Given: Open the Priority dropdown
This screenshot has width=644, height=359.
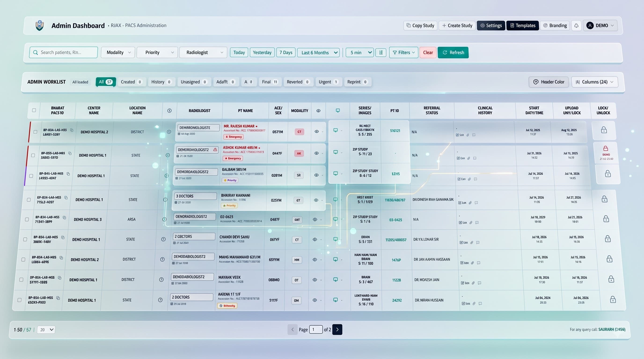Looking at the screenshot, I should pos(157,52).
